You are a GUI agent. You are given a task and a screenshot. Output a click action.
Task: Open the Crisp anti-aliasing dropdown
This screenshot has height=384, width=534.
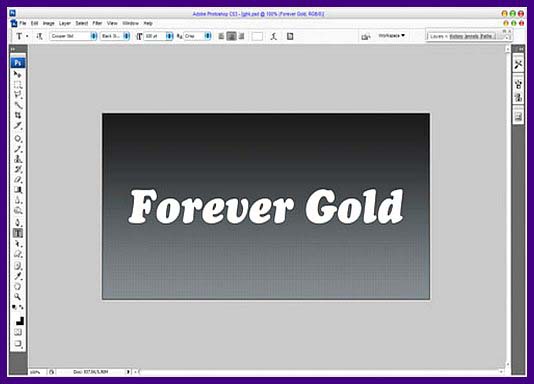pyautogui.click(x=207, y=36)
